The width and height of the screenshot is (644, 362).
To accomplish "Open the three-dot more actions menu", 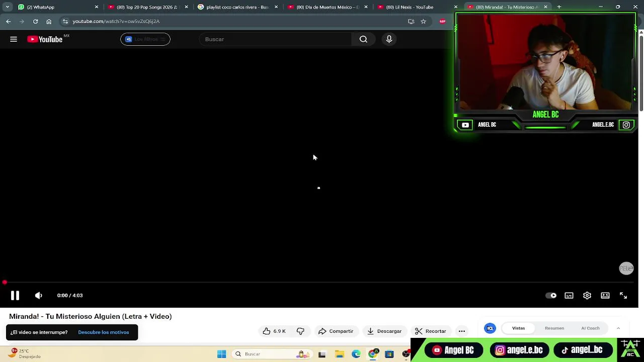I will (462, 331).
